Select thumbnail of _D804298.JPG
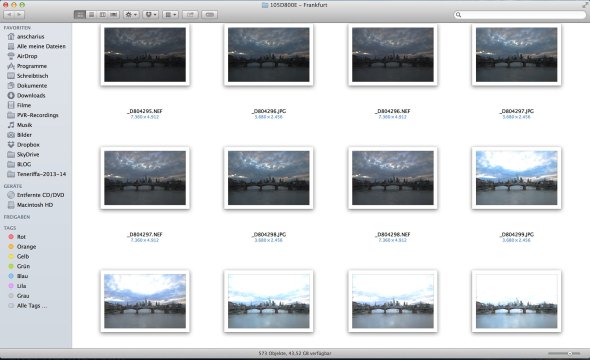590x360 pixels. (269, 178)
